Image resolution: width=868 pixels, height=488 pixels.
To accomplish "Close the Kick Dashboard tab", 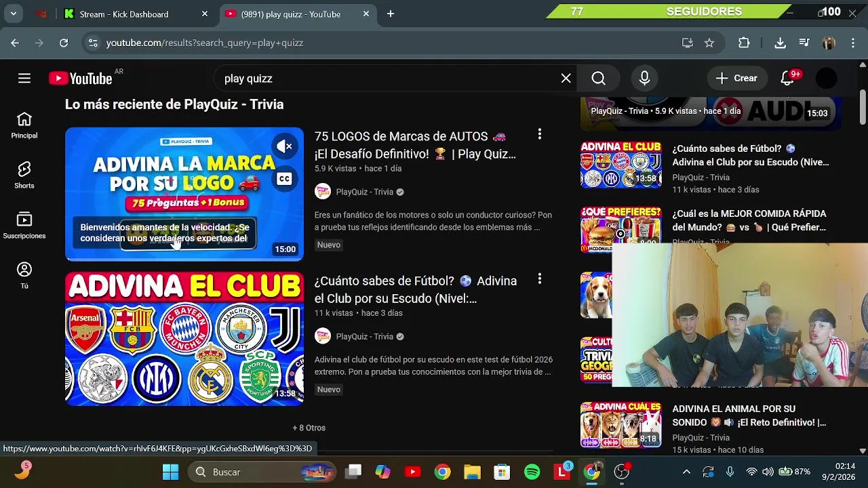I will tap(205, 14).
